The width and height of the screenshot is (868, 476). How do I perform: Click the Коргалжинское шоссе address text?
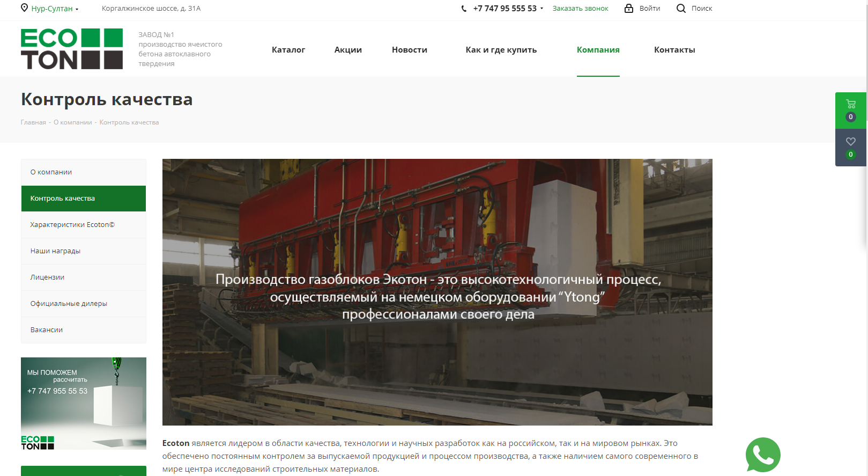tap(151, 9)
